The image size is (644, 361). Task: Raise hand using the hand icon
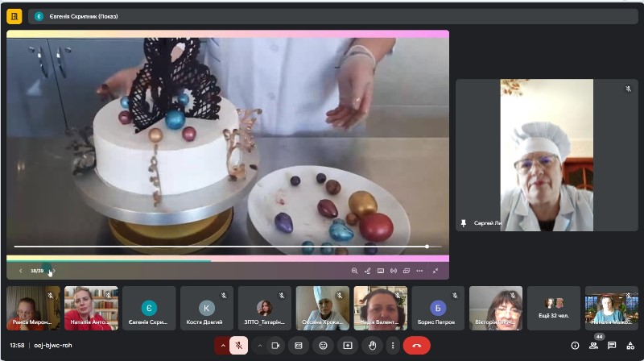(372, 346)
